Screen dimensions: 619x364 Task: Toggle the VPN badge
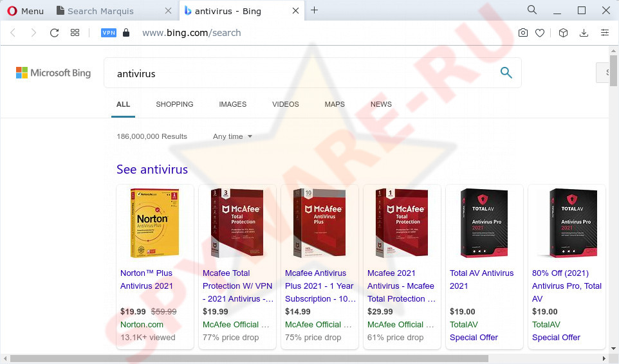coord(109,33)
